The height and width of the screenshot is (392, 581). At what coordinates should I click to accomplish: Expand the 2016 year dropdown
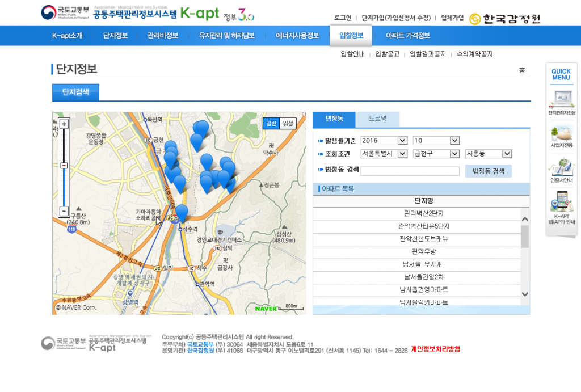point(384,141)
